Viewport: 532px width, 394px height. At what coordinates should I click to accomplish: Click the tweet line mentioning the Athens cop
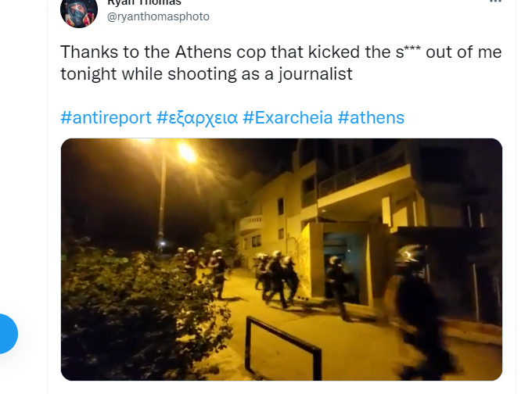[281, 52]
